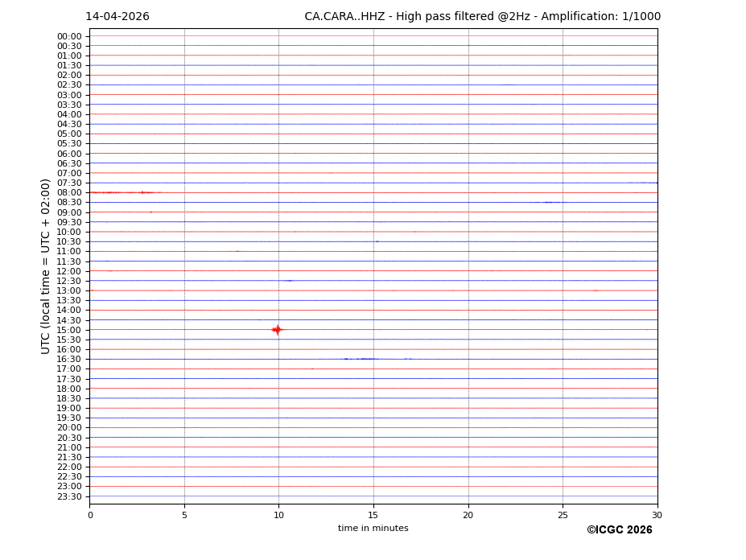The image size is (746, 560).
Task: Click the 15:00 time label on the y-axis
Action: click(69, 330)
